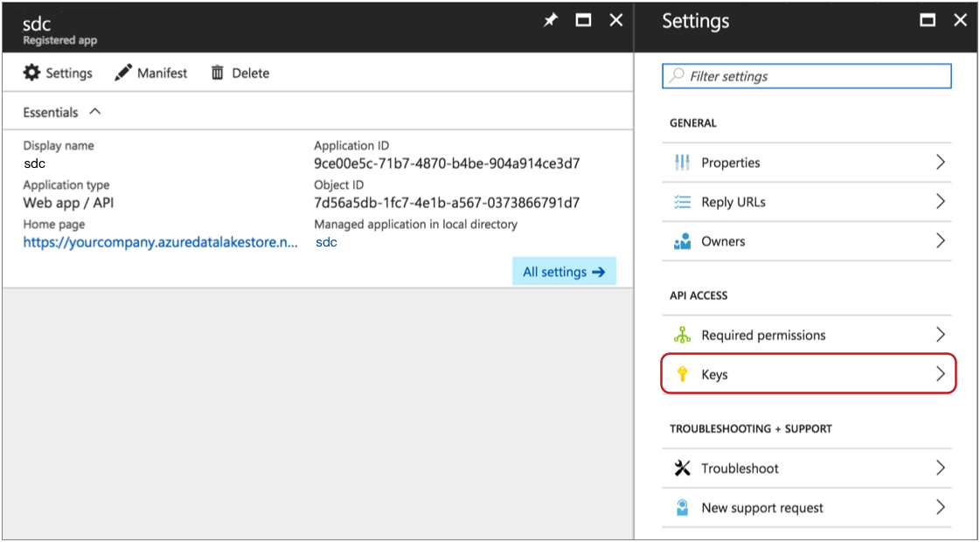Viewport: 980px width, 542px height.
Task: Click the Troubleshoot wrench icon
Action: point(682,469)
